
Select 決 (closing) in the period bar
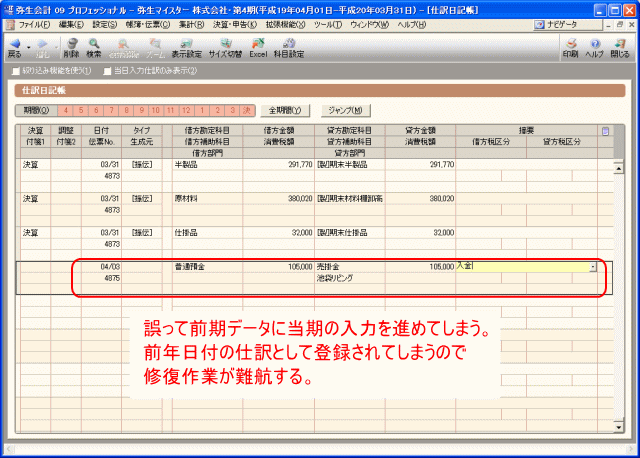click(x=247, y=111)
